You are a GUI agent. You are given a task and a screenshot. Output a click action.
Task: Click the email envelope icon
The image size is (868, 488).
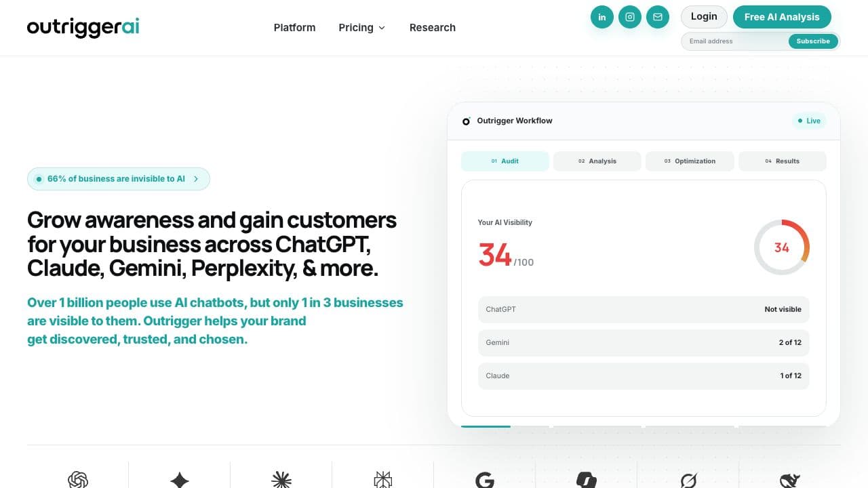(x=658, y=17)
